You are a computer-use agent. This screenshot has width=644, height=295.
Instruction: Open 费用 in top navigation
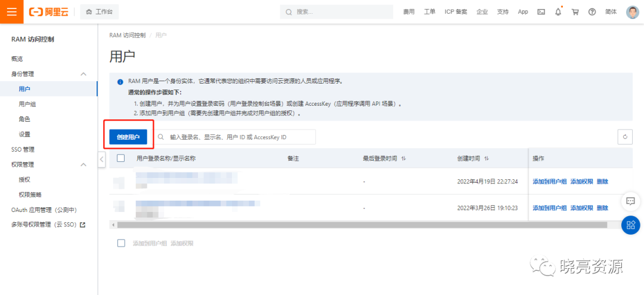point(408,12)
